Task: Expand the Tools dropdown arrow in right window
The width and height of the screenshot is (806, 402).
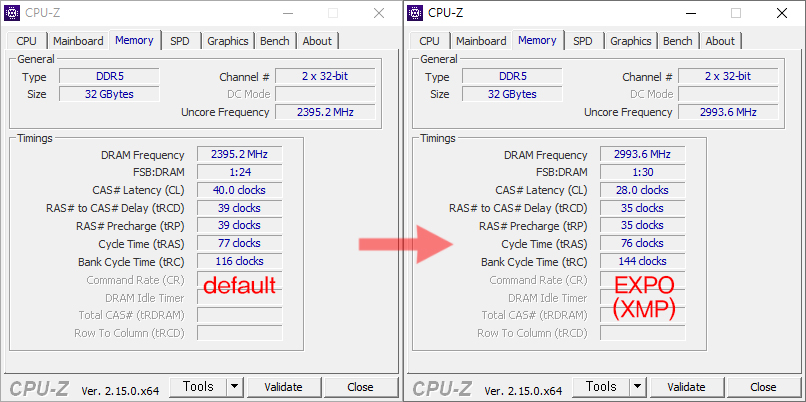Action: (637, 387)
